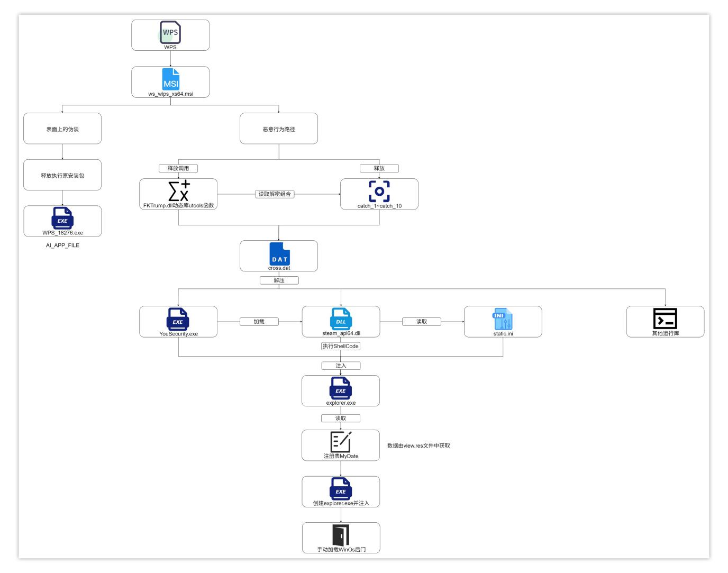Select the MSI file icon for ws_wips_xs64.msi
Screen dimensions: 728x573
[x=170, y=79]
